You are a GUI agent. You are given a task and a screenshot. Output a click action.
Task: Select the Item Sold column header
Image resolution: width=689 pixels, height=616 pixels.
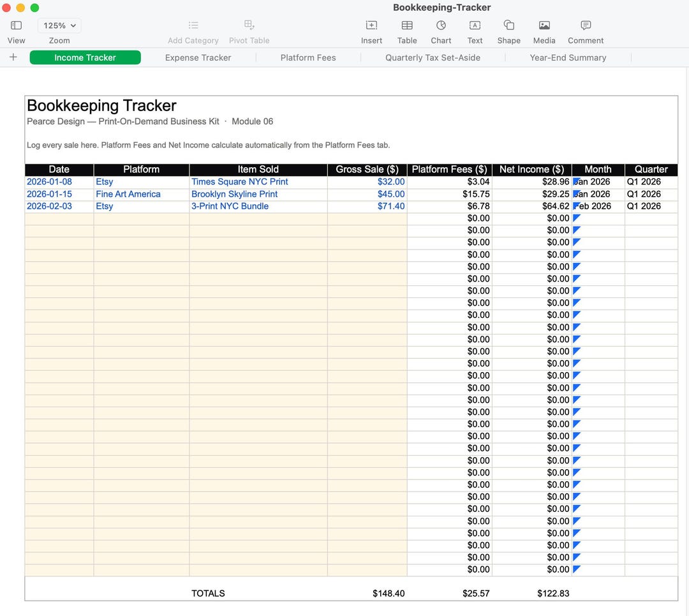click(258, 170)
